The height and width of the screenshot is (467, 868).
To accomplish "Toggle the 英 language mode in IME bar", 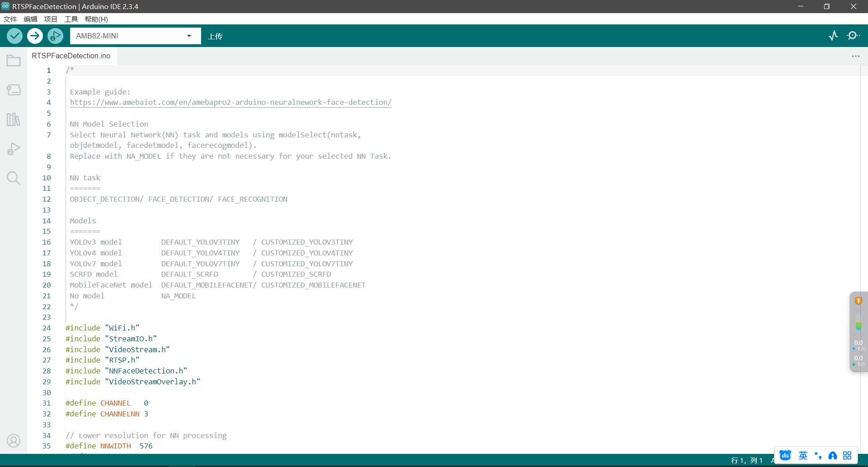I will point(803,455).
